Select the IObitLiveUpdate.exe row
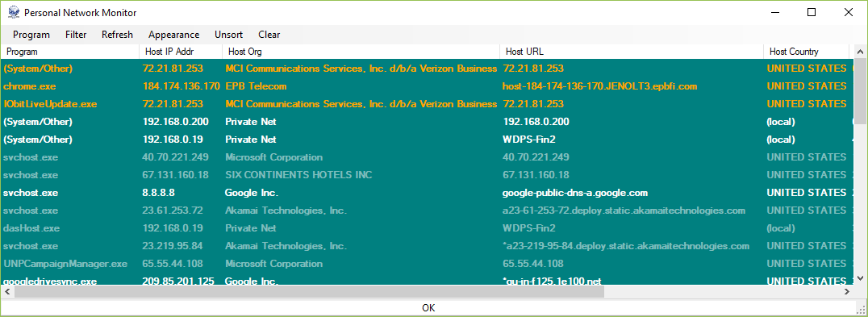 pos(427,104)
